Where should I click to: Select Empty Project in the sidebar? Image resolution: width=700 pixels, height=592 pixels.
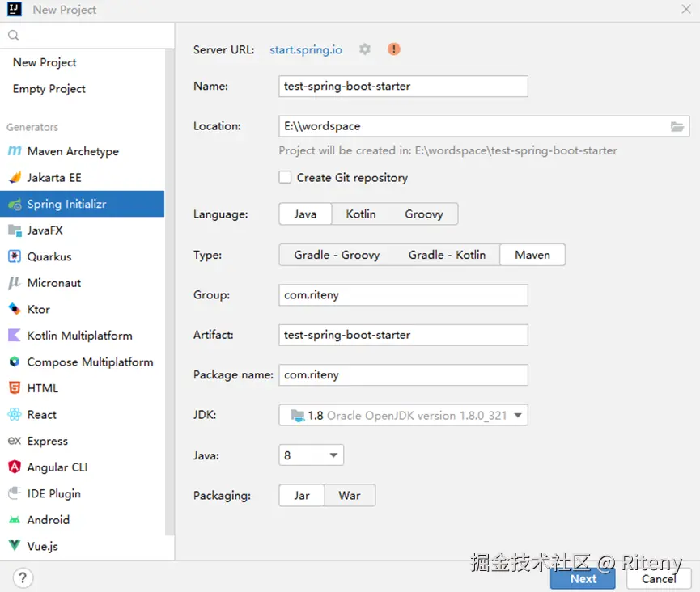49,89
